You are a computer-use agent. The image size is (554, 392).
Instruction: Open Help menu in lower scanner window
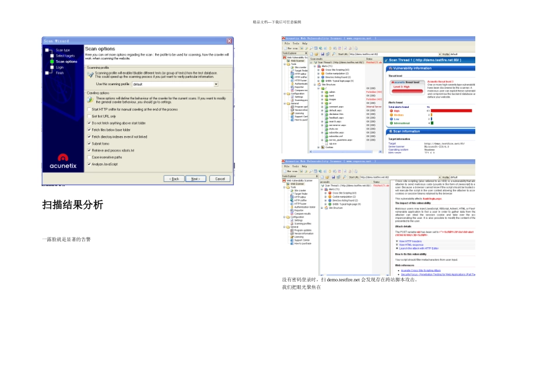tap(304, 166)
